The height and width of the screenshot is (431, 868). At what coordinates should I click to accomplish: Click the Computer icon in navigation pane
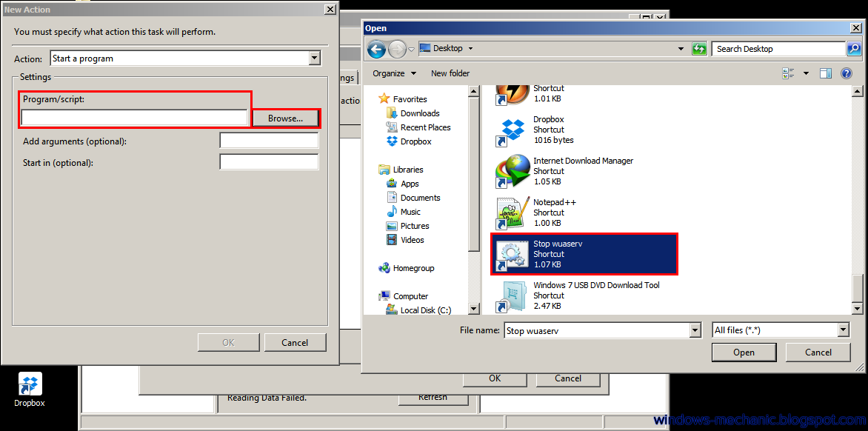tap(384, 296)
